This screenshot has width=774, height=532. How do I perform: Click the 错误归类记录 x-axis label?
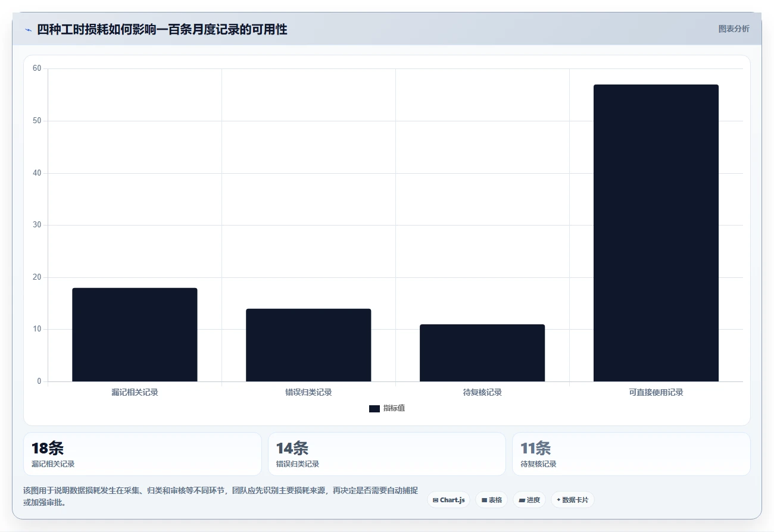308,393
